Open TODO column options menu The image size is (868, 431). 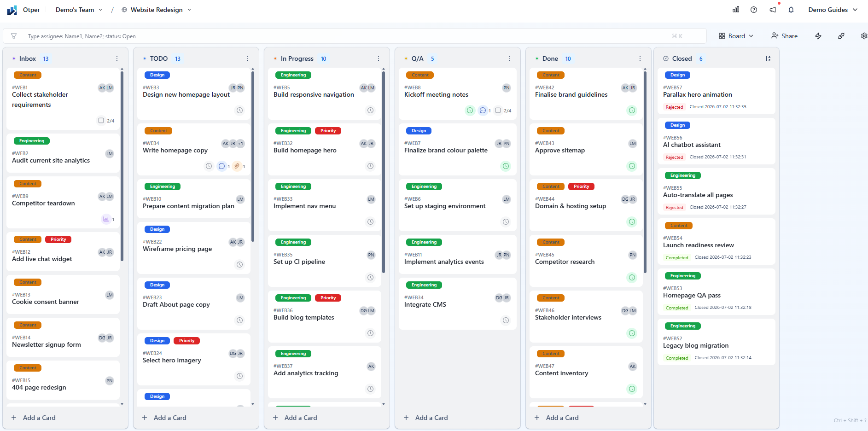coord(248,58)
